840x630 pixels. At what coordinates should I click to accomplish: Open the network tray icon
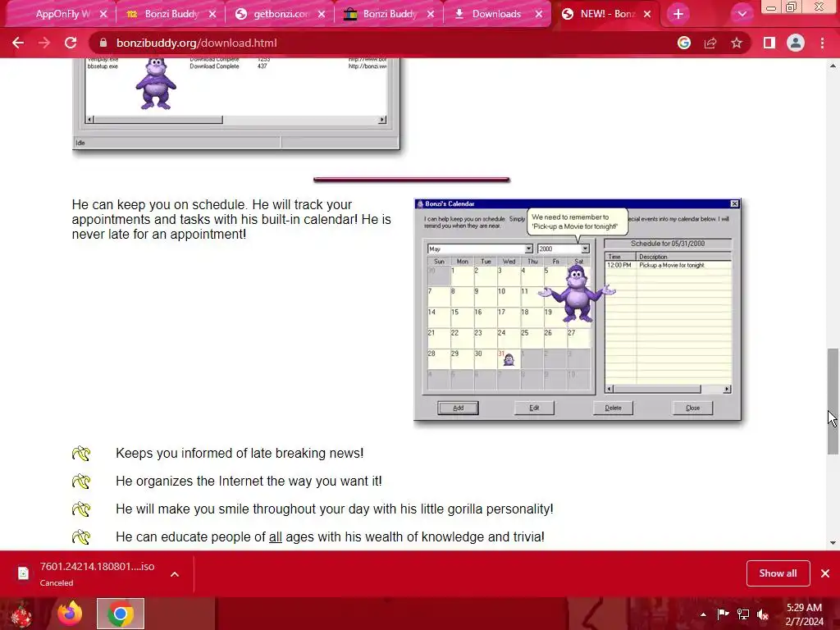pyautogui.click(x=743, y=614)
